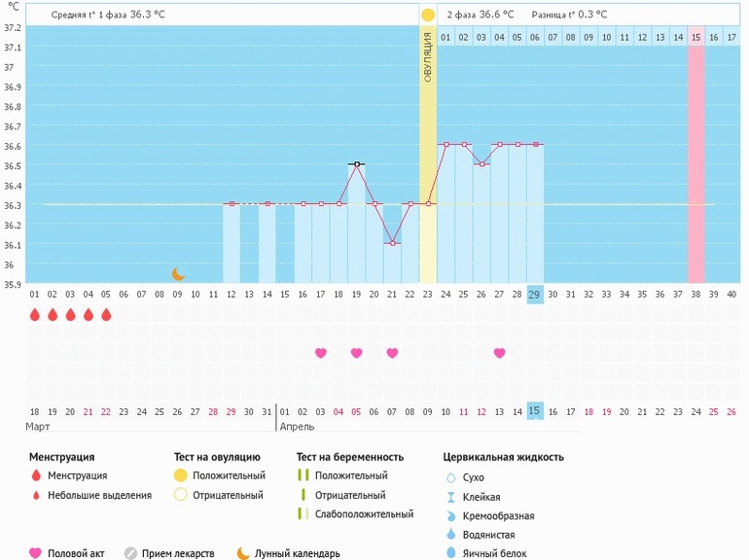Click the green positive pregnancy test icon
The height and width of the screenshot is (560, 749).
pos(303,475)
